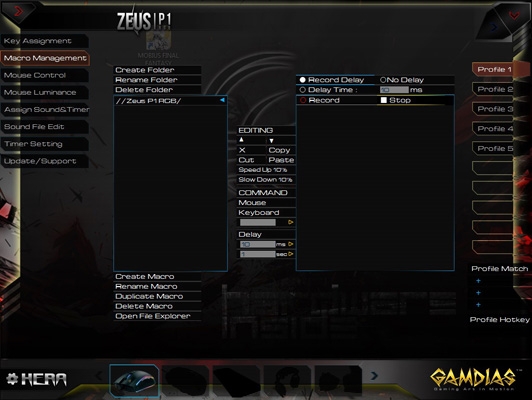Click the arrow next to the keyboard command field
The image size is (532, 400).
tap(290, 222)
